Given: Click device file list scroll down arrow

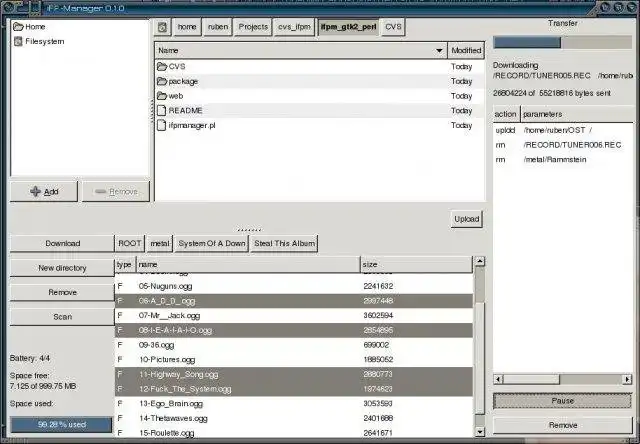Looking at the screenshot, I should coord(480,432).
